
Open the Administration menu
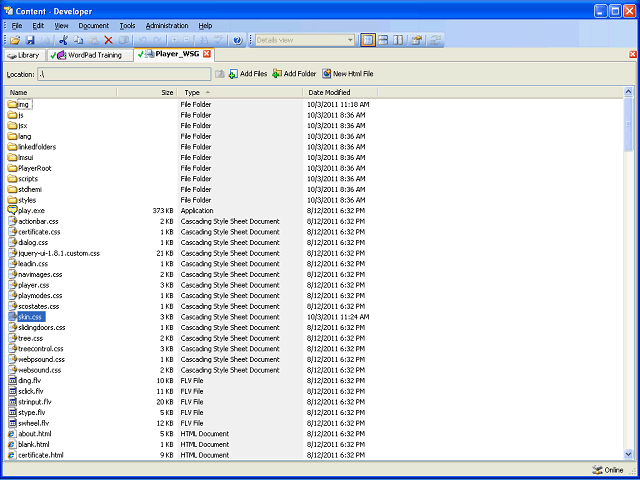pos(167,26)
